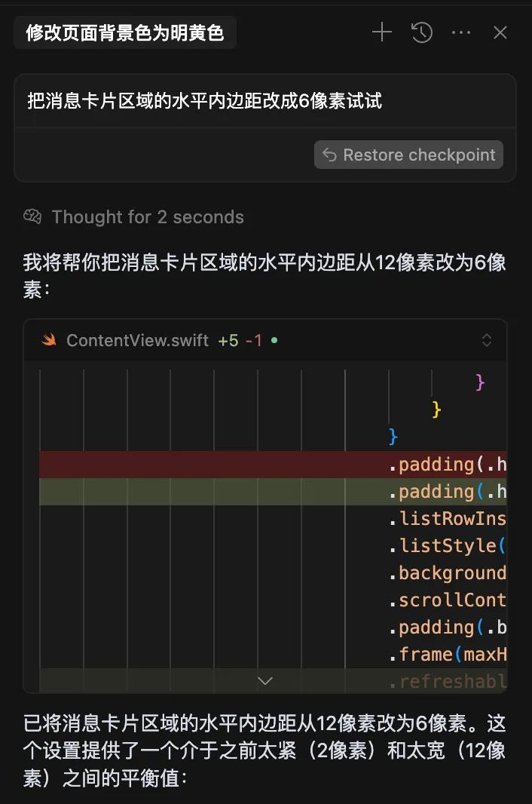Click the Swift file icon
532x804 pixels.
pyautogui.click(x=49, y=339)
